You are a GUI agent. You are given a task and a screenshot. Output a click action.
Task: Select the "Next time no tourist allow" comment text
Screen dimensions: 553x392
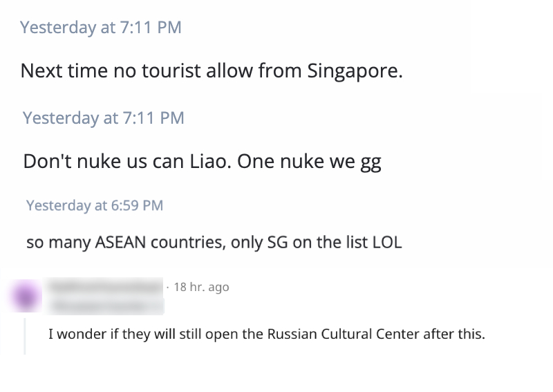pyautogui.click(x=212, y=71)
